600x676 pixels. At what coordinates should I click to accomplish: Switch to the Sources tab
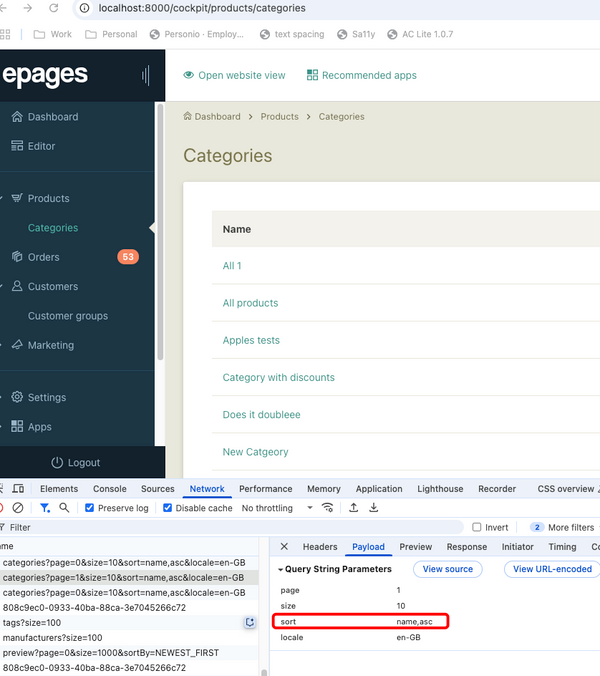(158, 488)
